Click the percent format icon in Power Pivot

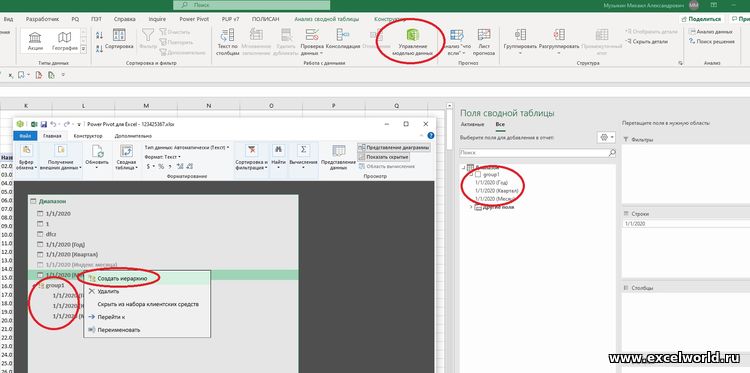click(x=161, y=166)
